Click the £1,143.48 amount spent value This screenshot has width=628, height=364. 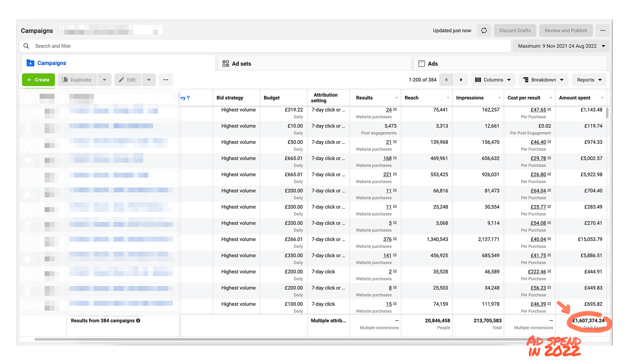(x=591, y=110)
